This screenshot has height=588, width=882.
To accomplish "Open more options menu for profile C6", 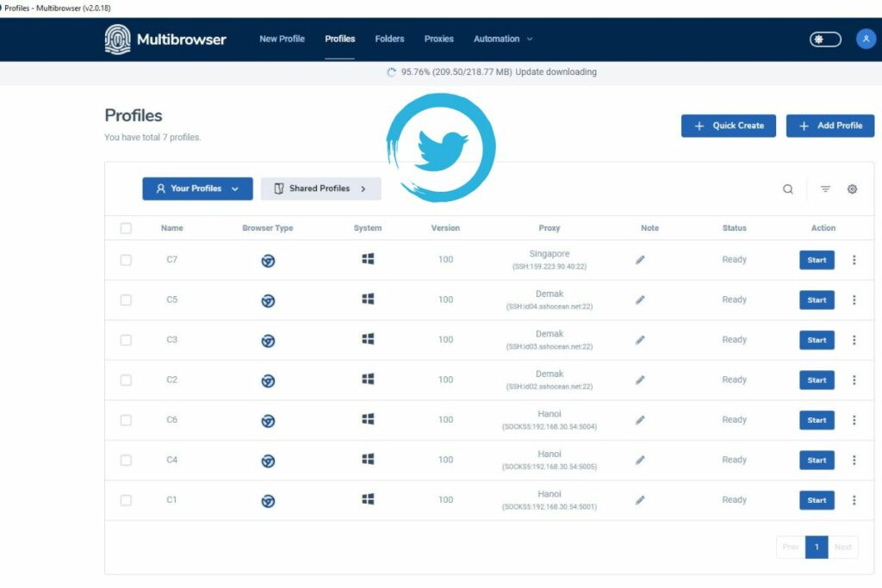I will pyautogui.click(x=854, y=420).
